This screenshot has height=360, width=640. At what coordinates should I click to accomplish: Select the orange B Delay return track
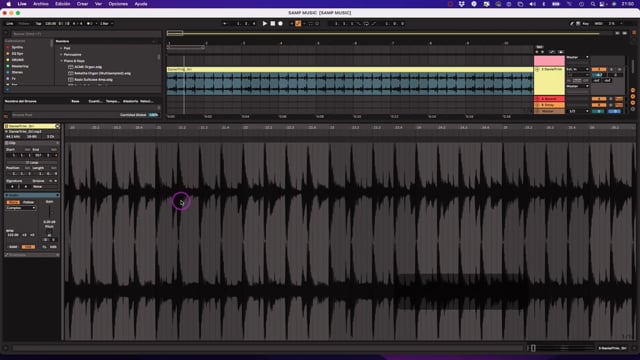(549, 105)
